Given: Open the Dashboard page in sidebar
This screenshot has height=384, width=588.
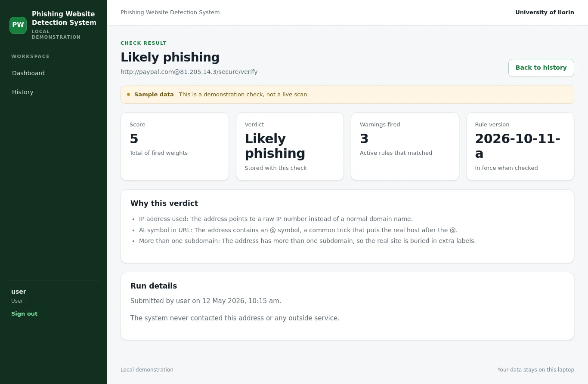Looking at the screenshot, I should click(28, 73).
